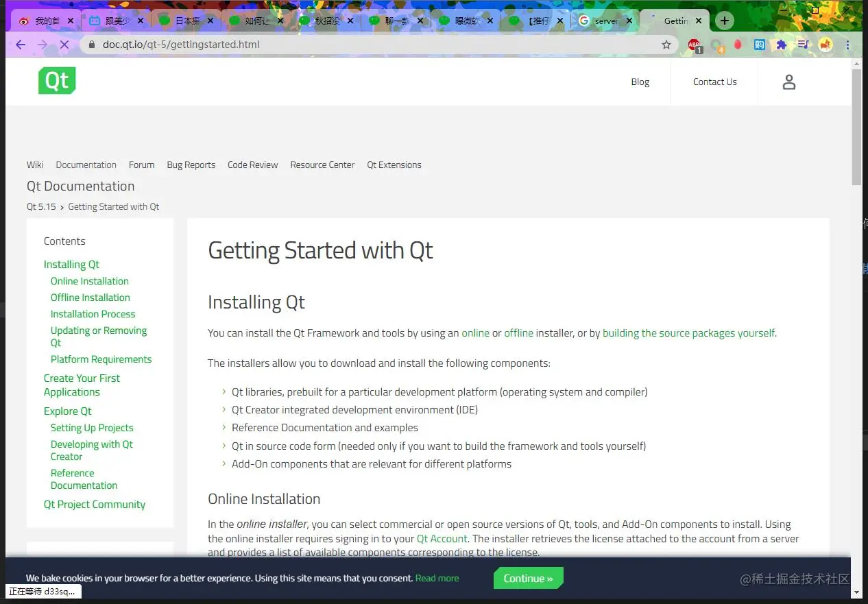868x604 pixels.
Task: Open the Resource Center navigation link
Action: (322, 165)
